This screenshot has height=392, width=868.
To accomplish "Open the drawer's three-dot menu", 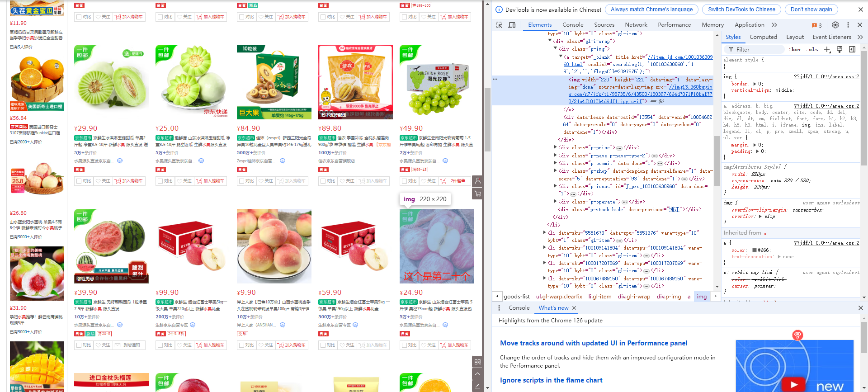I will tap(499, 308).
